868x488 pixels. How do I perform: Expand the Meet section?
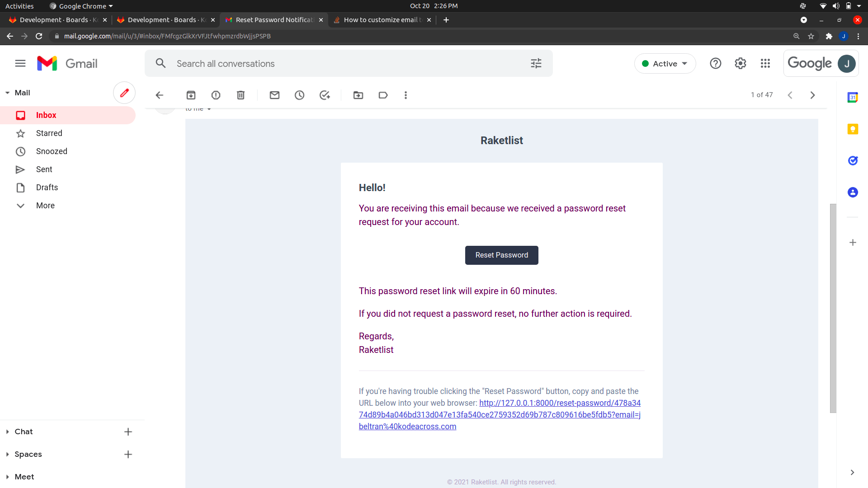pyautogui.click(x=7, y=477)
